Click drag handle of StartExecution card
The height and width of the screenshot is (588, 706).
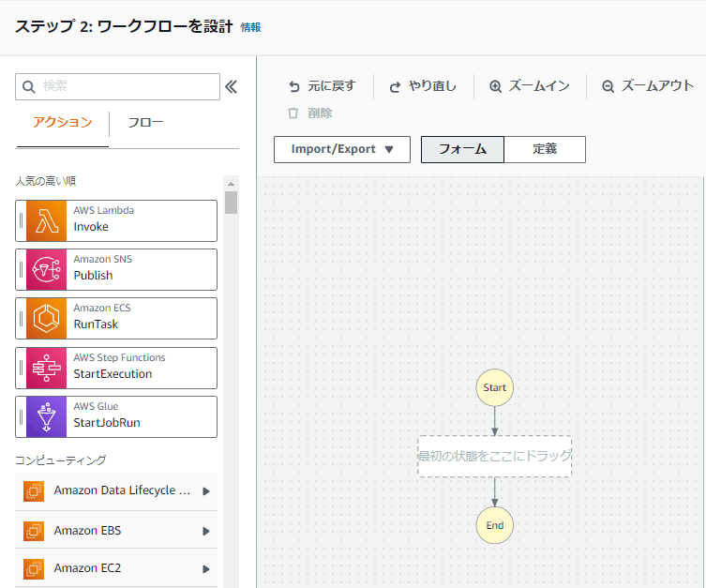click(21, 368)
